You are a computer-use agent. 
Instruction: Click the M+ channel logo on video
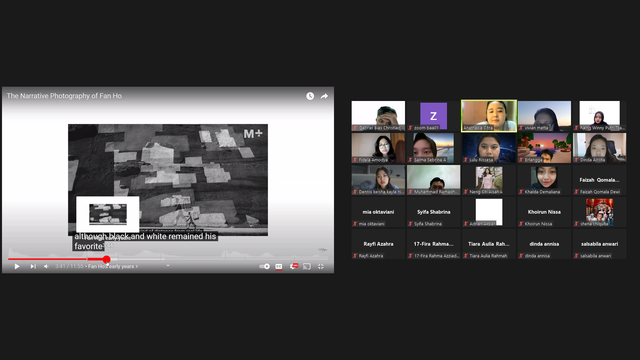click(253, 133)
